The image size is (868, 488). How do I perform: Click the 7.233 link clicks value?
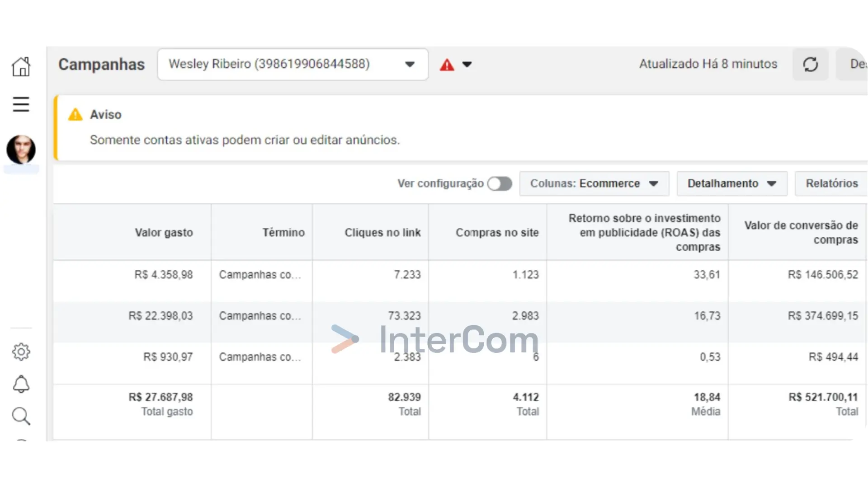coord(407,275)
